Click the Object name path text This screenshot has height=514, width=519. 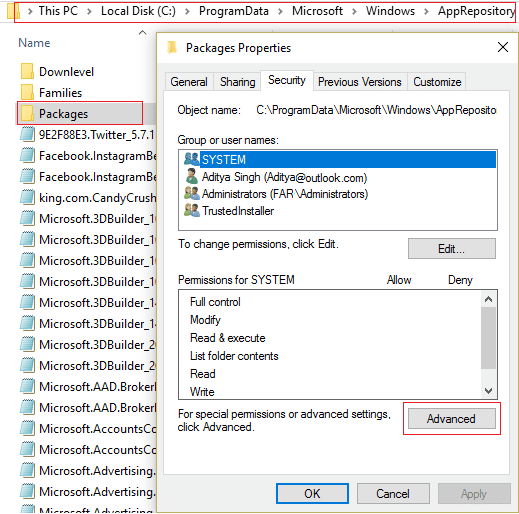point(376,110)
